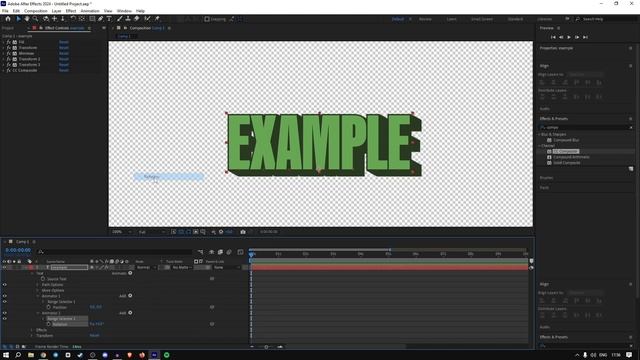This screenshot has width=640, height=360.
Task: Open the Layer menu
Action: pos(56,11)
